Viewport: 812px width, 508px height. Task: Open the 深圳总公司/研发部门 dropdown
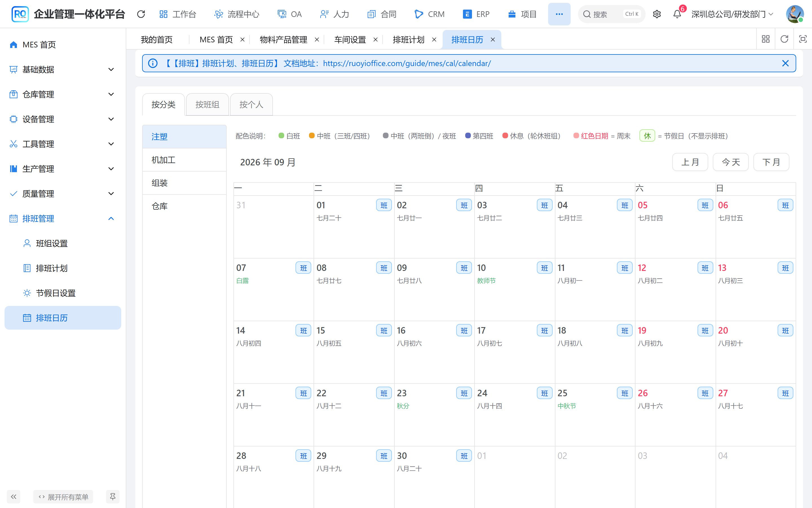[733, 14]
